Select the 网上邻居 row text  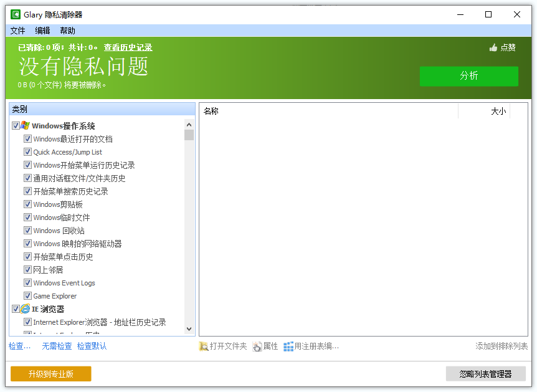point(49,270)
